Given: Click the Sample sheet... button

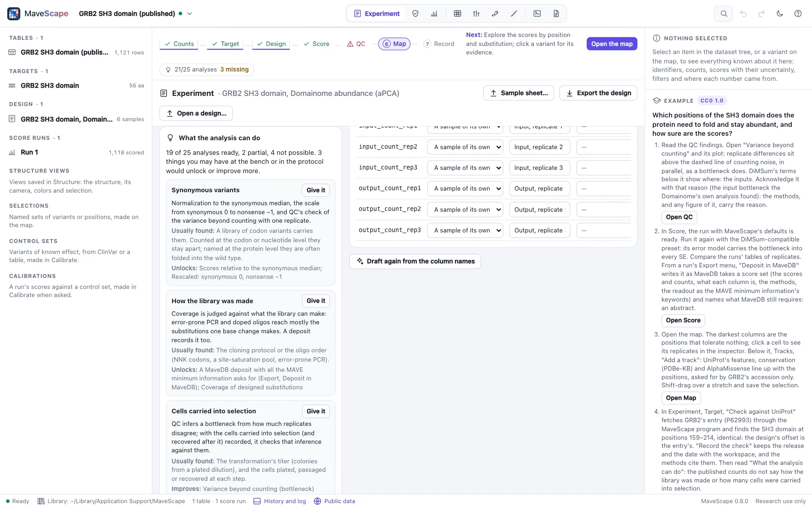Looking at the screenshot, I should click(519, 93).
